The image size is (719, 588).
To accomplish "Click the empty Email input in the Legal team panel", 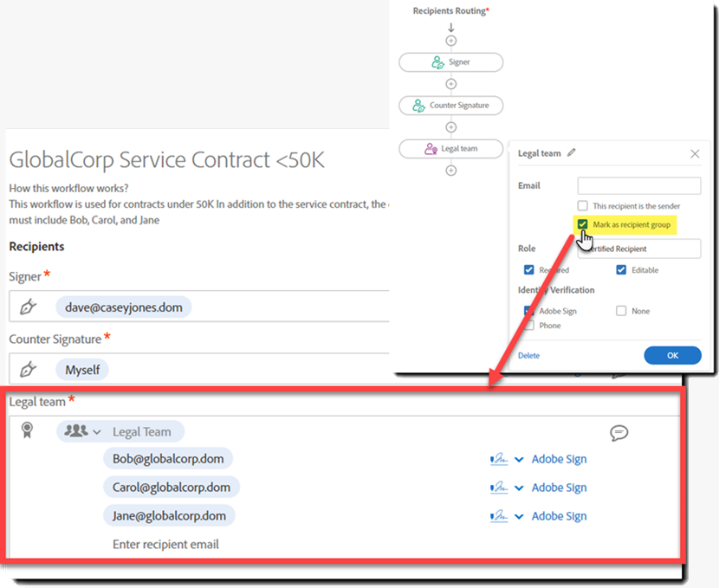I will (x=638, y=185).
